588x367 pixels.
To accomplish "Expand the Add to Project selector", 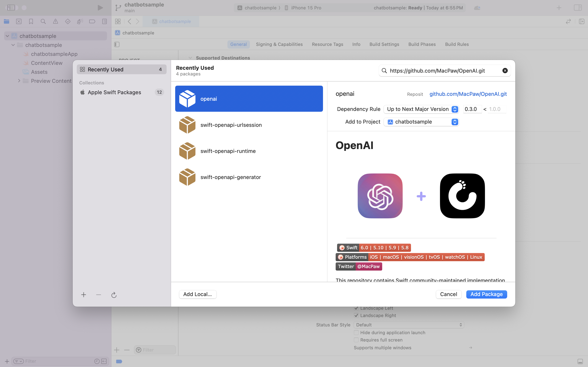I will coord(455,122).
